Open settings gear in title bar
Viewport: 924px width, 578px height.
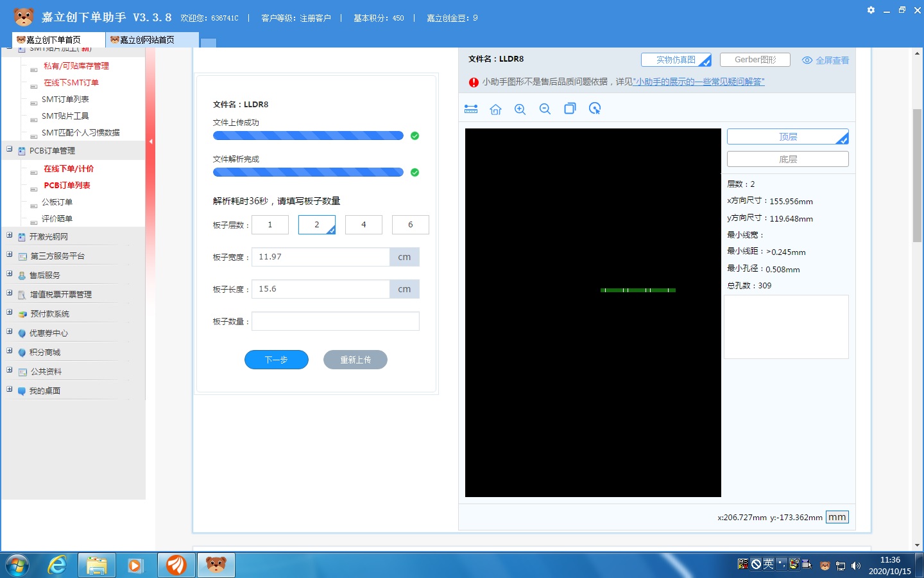pyautogui.click(x=871, y=10)
